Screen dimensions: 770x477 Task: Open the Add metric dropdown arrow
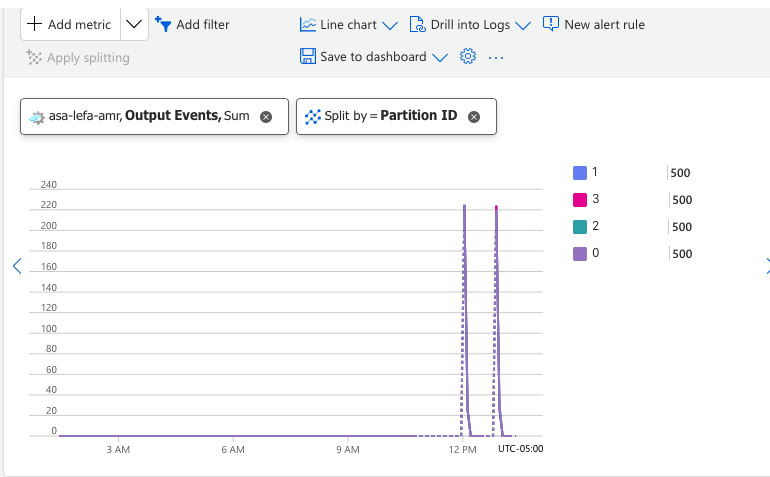click(x=134, y=24)
